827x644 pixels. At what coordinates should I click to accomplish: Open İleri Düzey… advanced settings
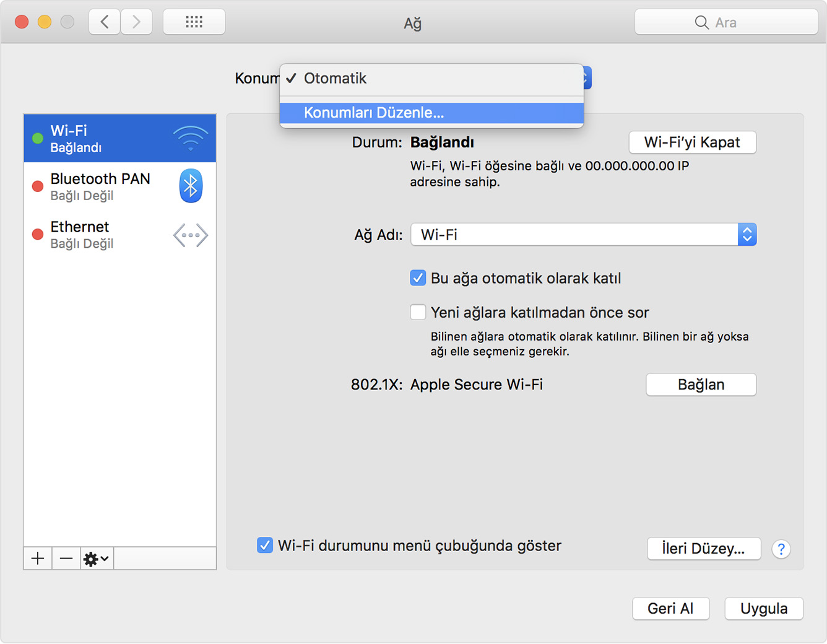(703, 549)
